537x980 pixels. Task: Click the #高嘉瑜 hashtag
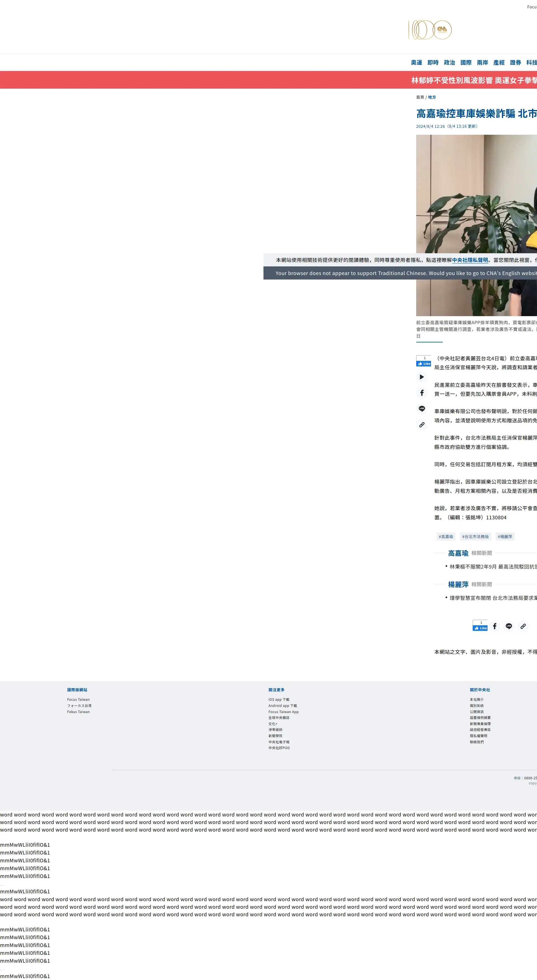[x=446, y=536]
